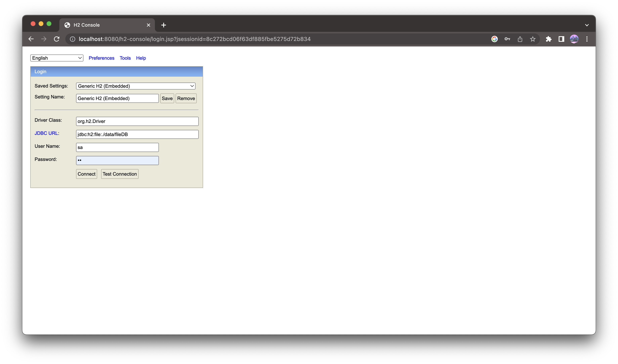This screenshot has height=364, width=618.
Task: Open the JDBC URL help link
Action: coord(46,133)
